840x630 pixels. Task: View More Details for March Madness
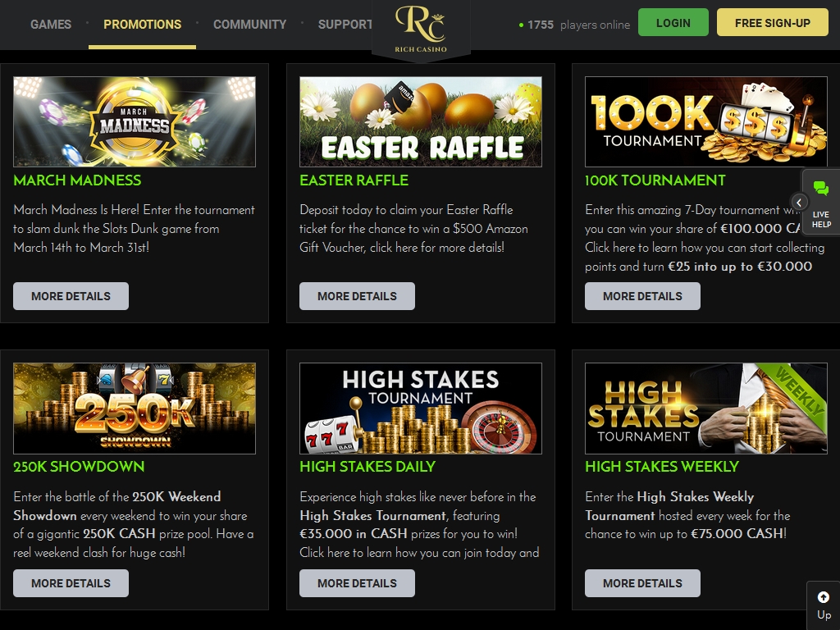pyautogui.click(x=71, y=296)
